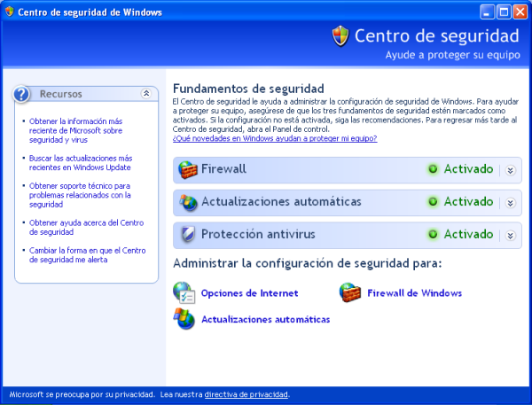Expand the Firewall section details
Viewport: 532px width, 405px height.
pyautogui.click(x=509, y=170)
